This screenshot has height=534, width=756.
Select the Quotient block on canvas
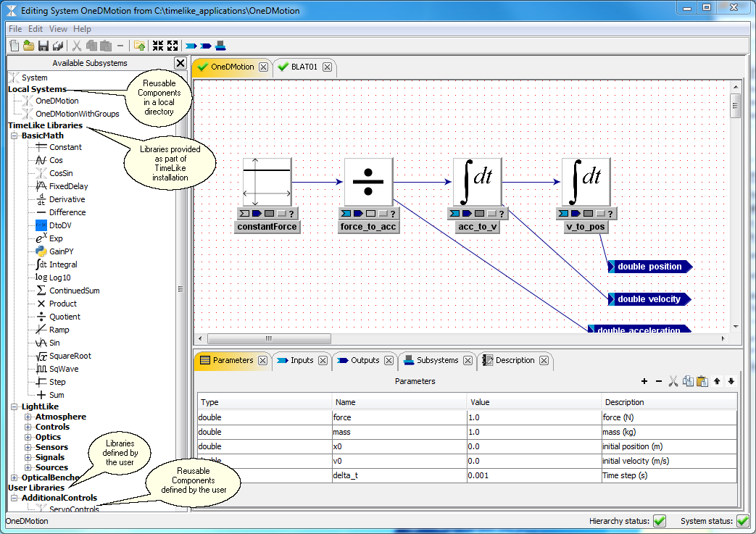pyautogui.click(x=369, y=182)
